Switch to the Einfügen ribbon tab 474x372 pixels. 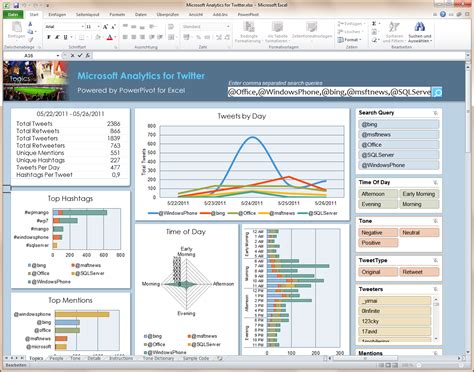point(57,15)
